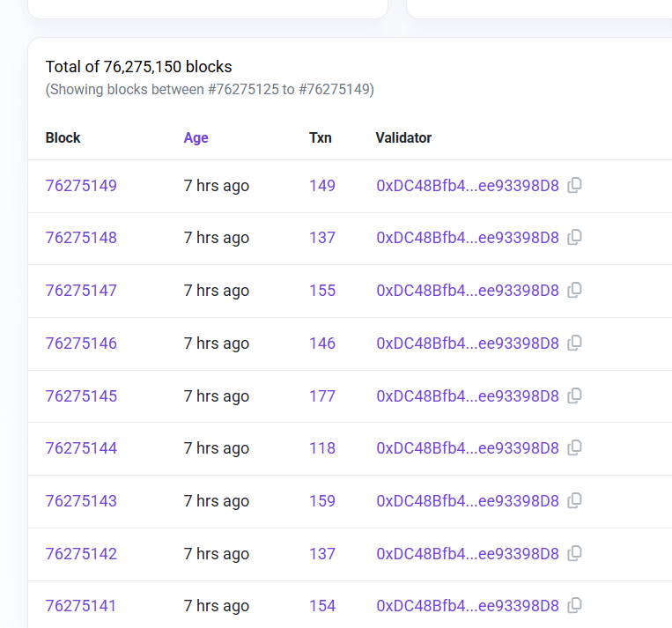View the 118 transactions in block 76275144
Viewport: 672px width, 628px height.
321,448
